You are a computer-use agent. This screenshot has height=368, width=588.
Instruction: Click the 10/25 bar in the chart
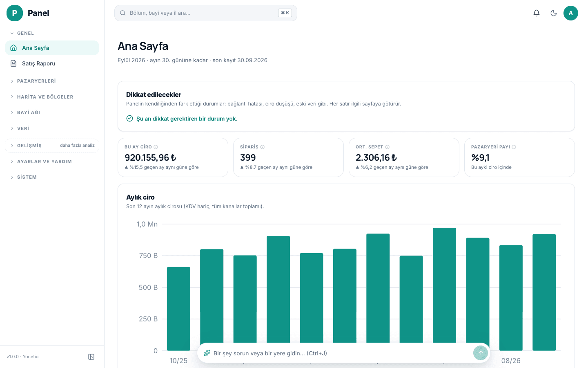coord(178,309)
